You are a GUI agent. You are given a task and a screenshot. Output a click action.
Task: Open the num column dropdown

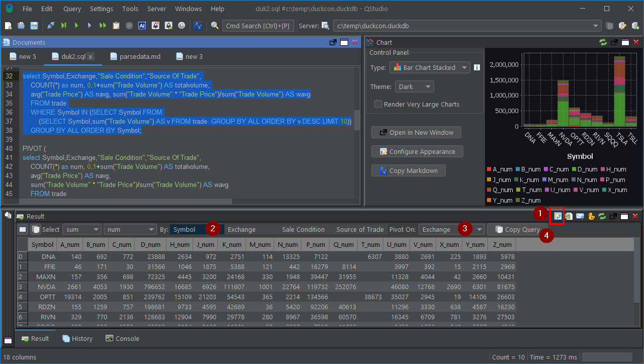pyautogui.click(x=130, y=229)
